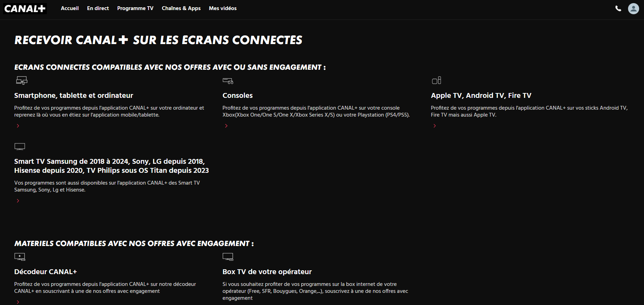The image size is (644, 305).
Task: Expand the red chevron under Apple TV section
Action: click(434, 126)
